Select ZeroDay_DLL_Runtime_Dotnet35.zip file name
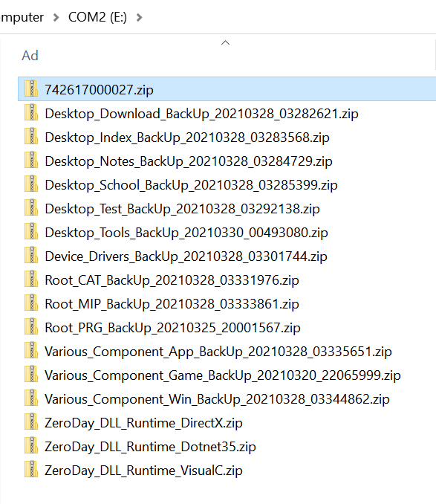 coord(150,447)
